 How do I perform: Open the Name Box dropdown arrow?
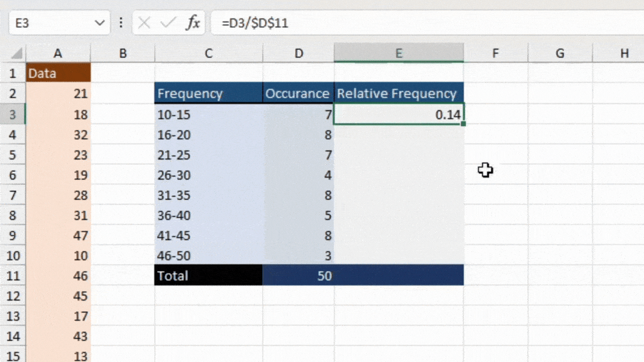100,23
